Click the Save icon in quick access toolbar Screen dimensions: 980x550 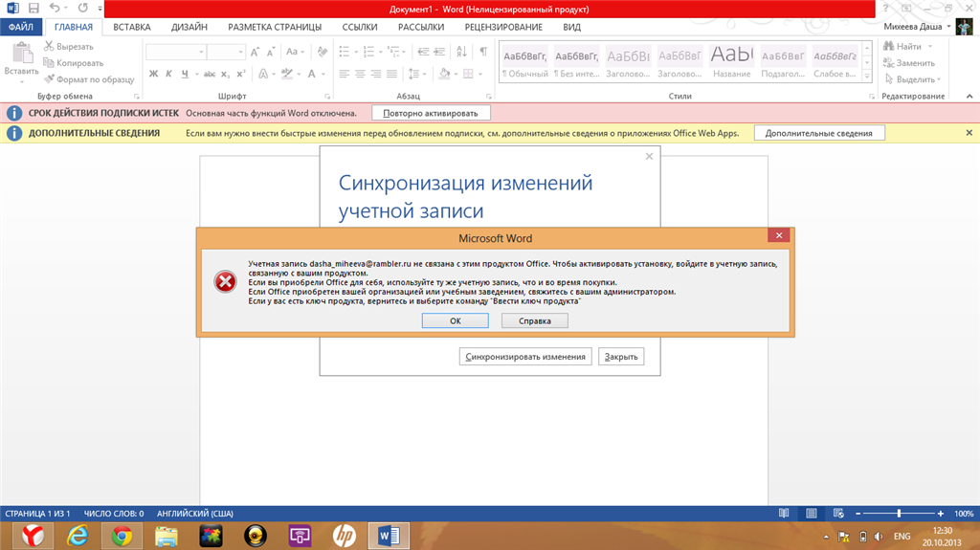33,8
